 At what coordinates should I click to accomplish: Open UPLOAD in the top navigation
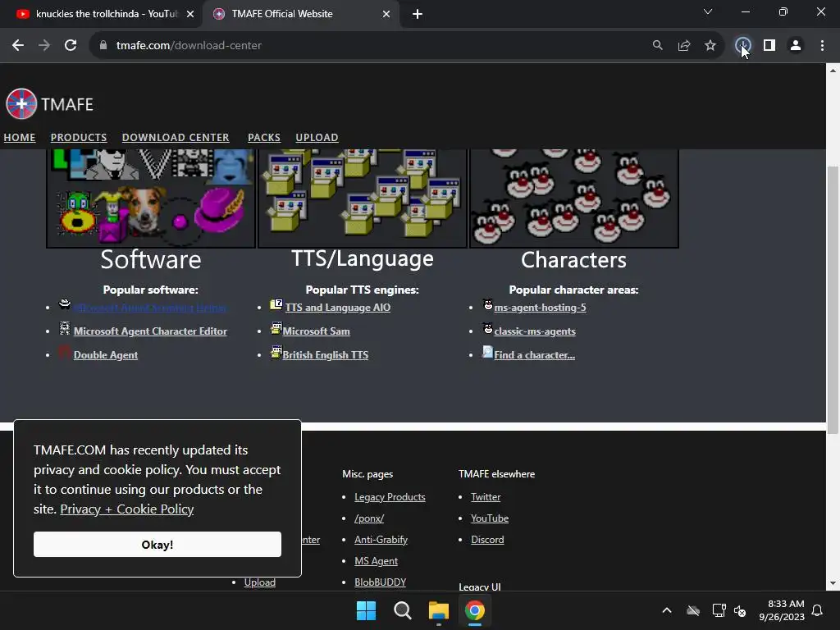tap(317, 137)
